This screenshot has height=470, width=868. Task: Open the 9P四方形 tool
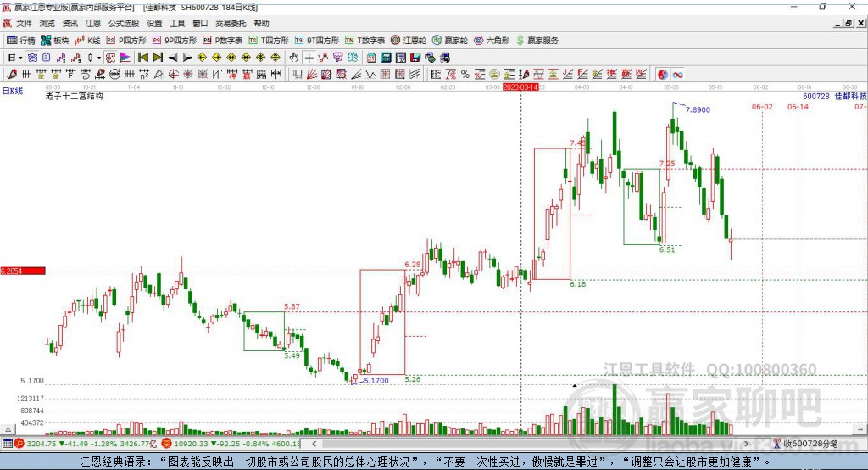click(x=175, y=41)
